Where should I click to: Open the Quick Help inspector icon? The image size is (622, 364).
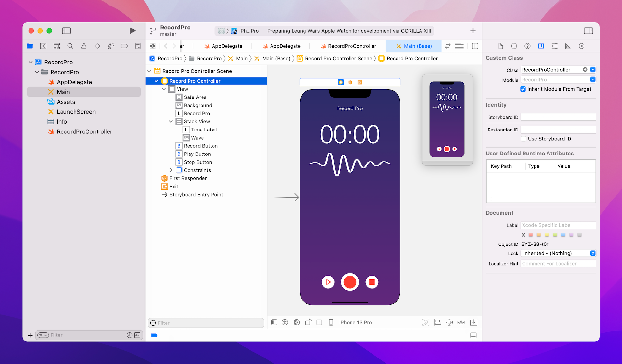(x=527, y=46)
